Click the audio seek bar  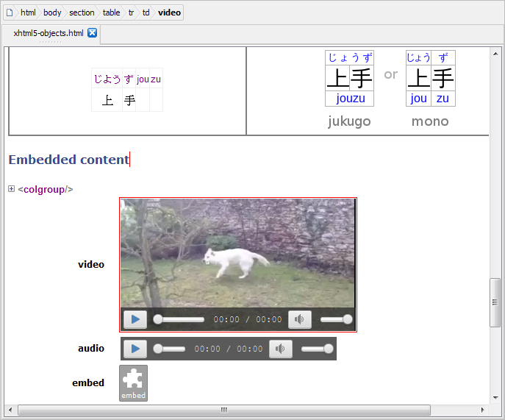pos(169,349)
